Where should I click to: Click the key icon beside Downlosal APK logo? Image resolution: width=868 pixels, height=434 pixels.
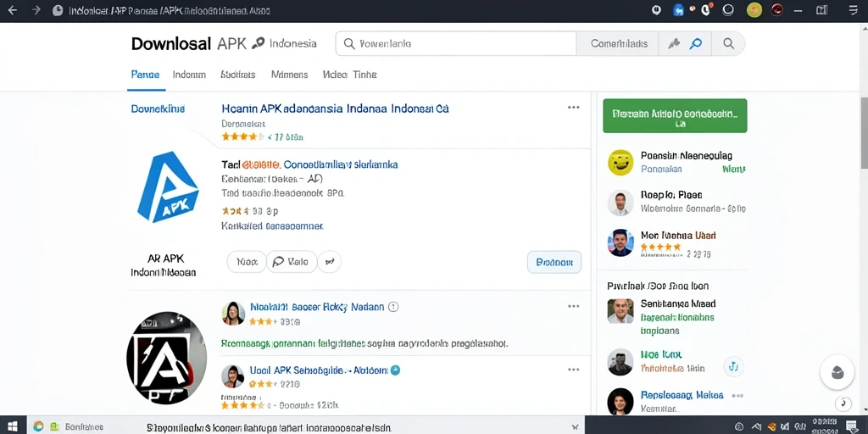pyautogui.click(x=258, y=43)
